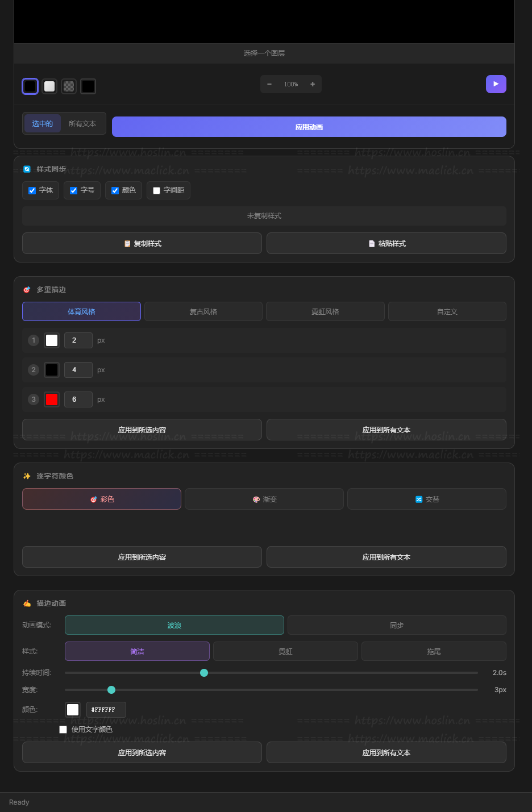Zoom out with the minus button

(x=269, y=84)
